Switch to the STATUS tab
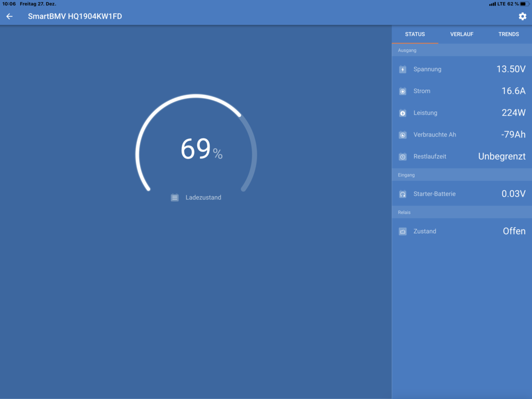This screenshot has width=532, height=399. (415, 34)
